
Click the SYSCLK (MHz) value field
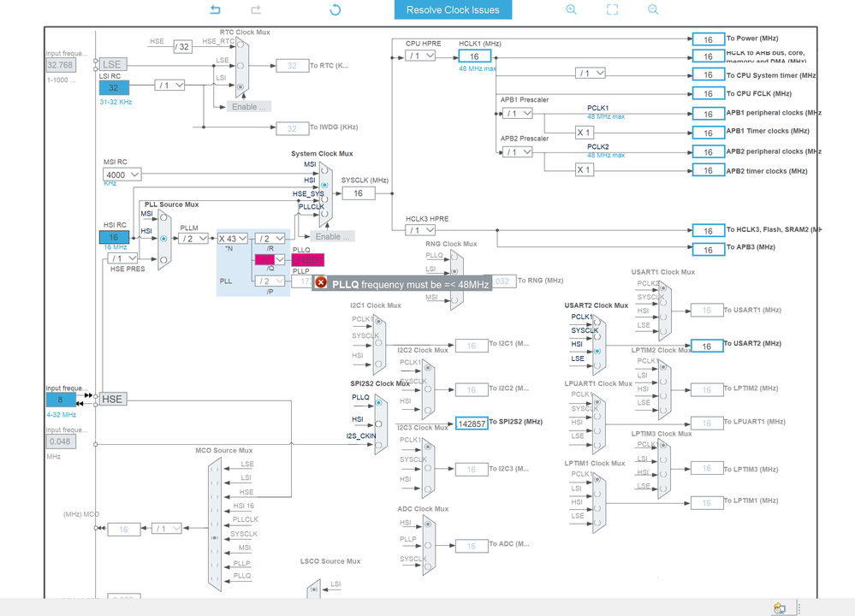click(359, 193)
